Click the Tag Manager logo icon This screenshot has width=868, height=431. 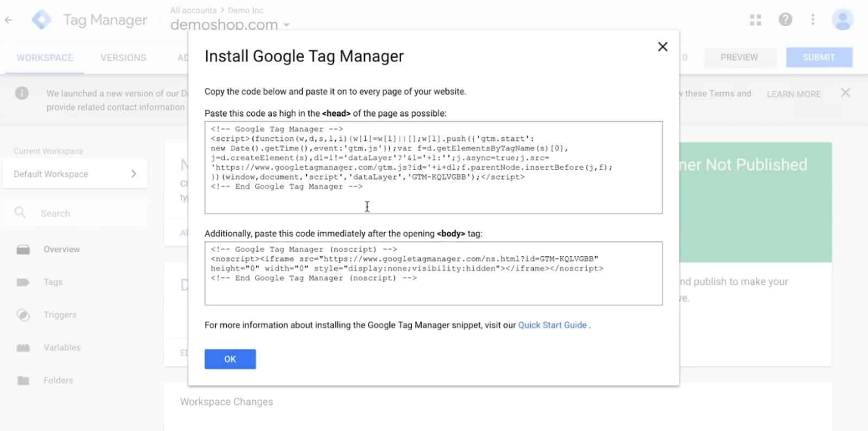(41, 20)
